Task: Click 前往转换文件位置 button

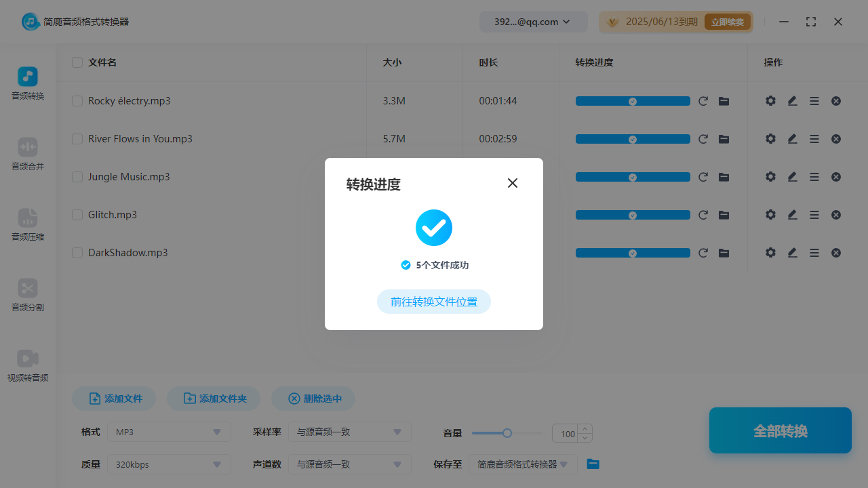Action: [434, 302]
